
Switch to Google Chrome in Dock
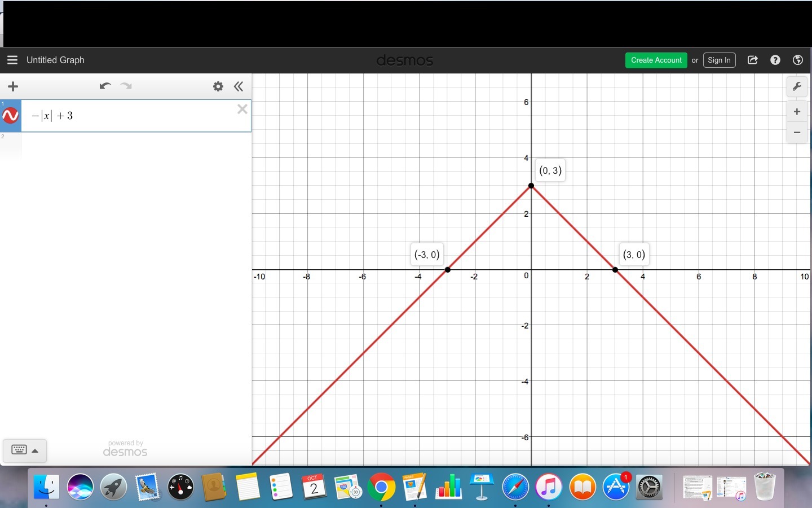point(381,487)
